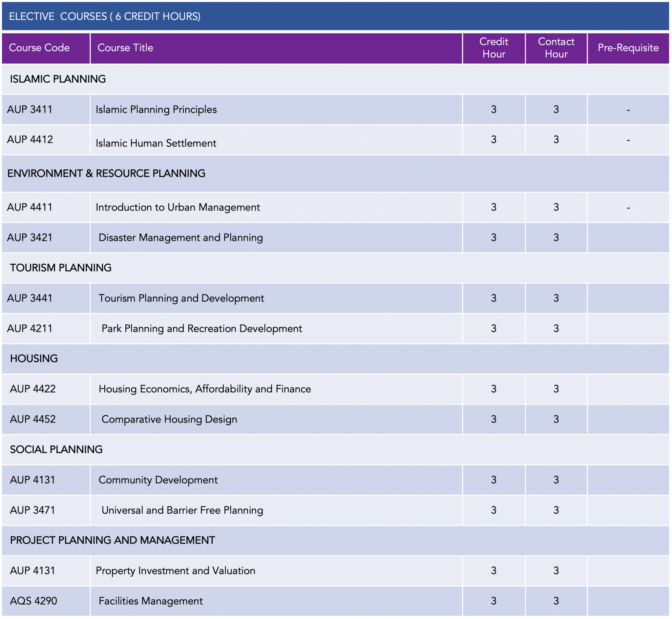
Task: Click 'Disaster Management and Planning' title
Action: [180, 237]
